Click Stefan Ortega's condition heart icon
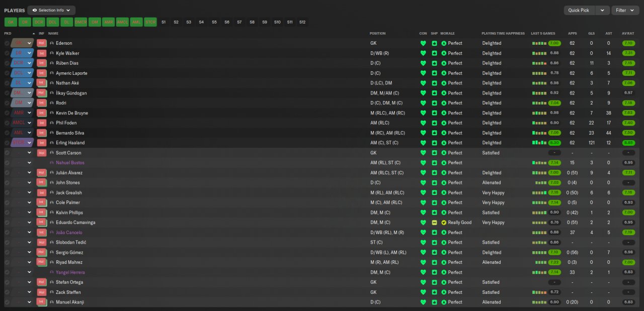 tap(423, 282)
